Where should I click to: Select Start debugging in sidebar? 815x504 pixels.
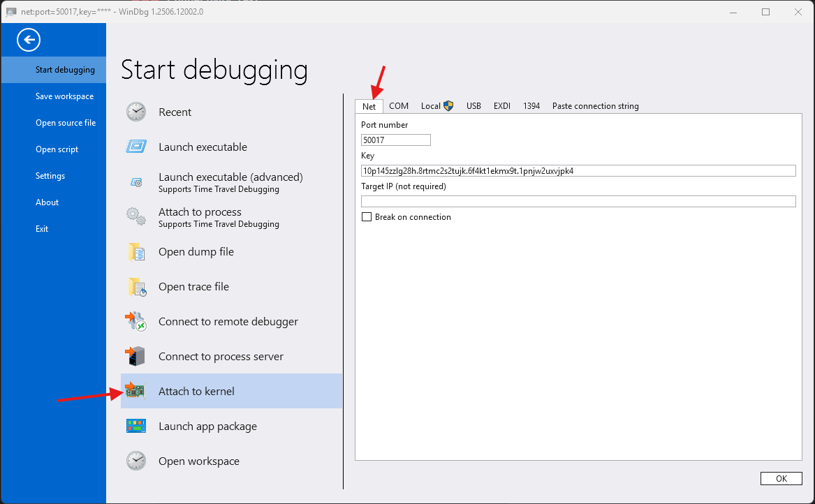pyautogui.click(x=54, y=70)
